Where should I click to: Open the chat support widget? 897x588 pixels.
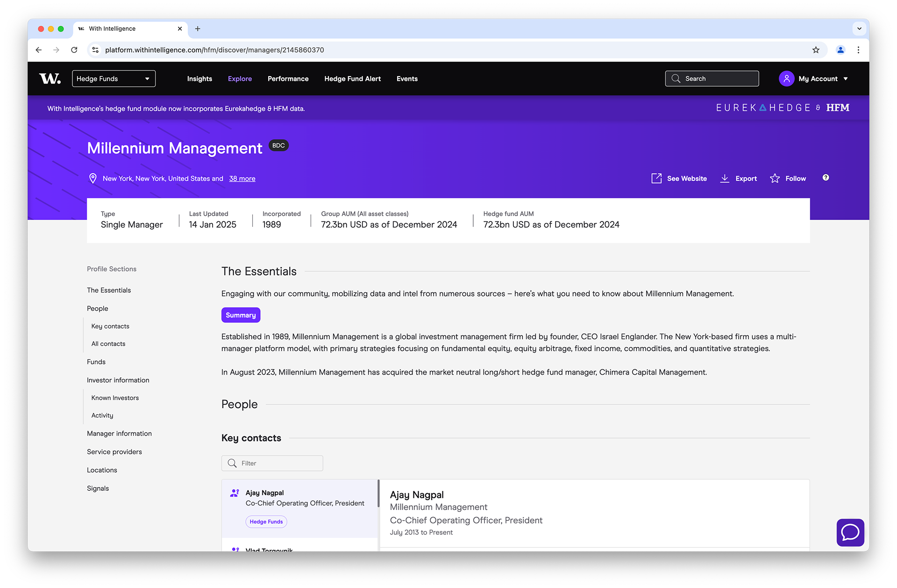click(850, 532)
